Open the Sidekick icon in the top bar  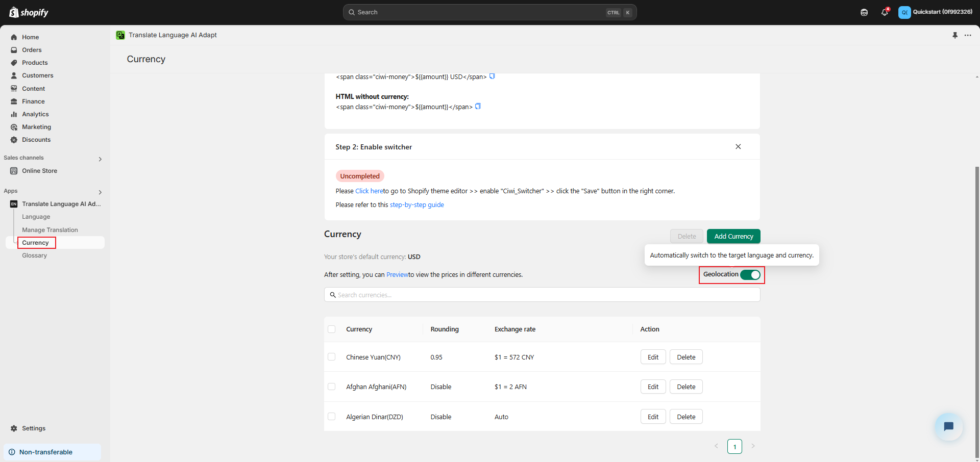click(x=864, y=12)
